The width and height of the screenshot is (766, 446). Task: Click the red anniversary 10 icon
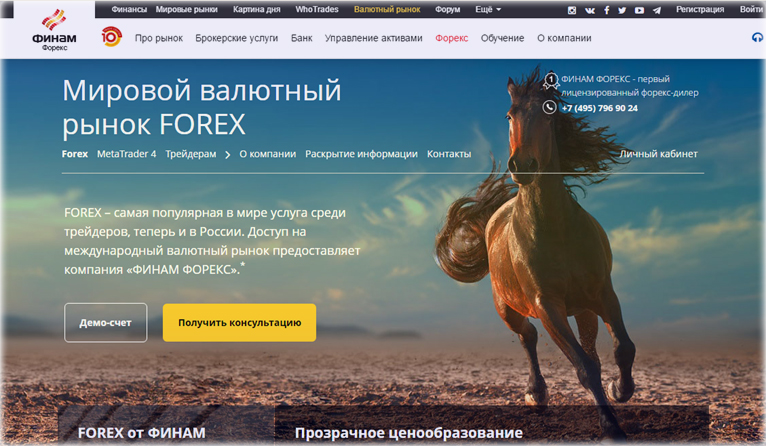click(111, 38)
